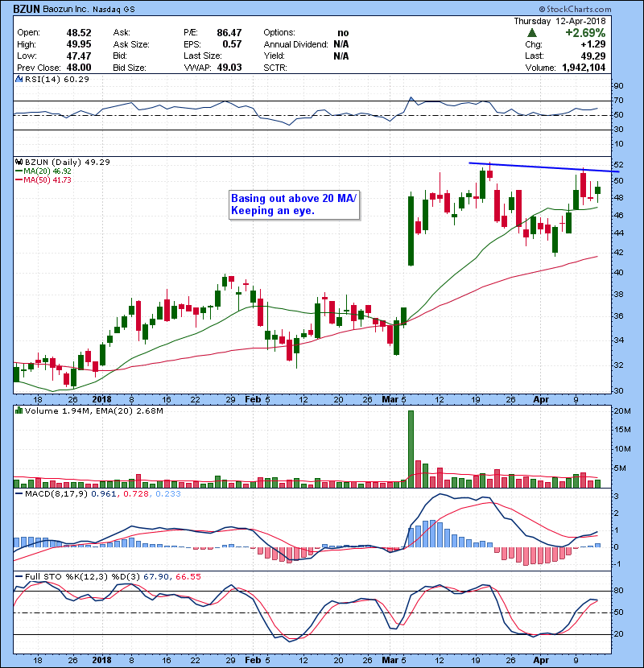644x668 pixels.
Task: Click the volume bars icon beside Volume 1.94M
Action: pos(19,411)
